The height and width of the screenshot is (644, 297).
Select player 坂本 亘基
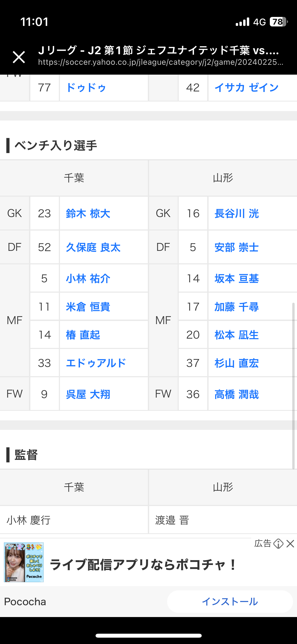click(237, 279)
